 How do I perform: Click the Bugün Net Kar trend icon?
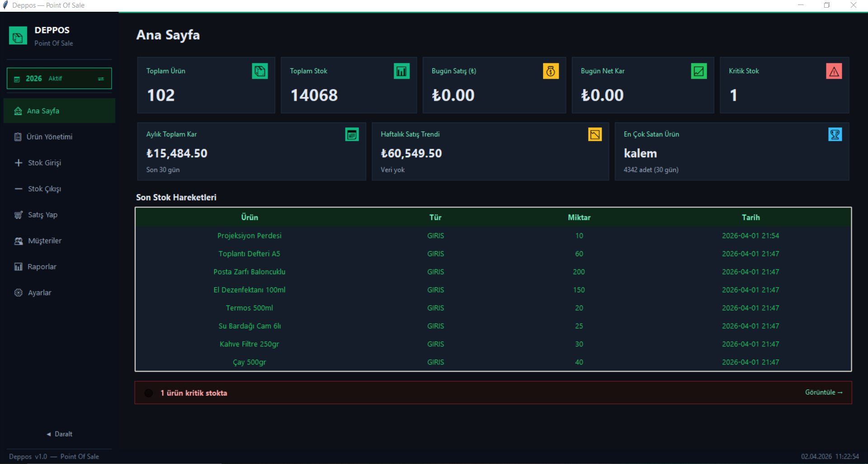698,71
